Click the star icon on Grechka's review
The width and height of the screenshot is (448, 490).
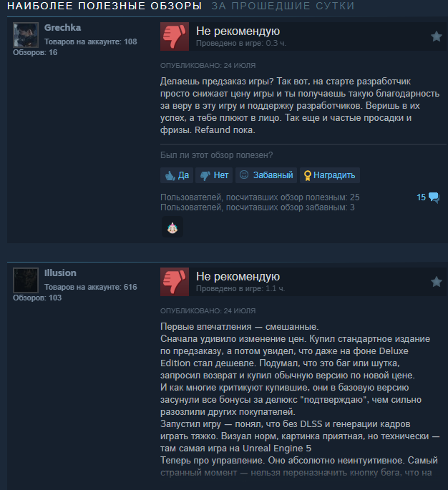[x=437, y=36]
